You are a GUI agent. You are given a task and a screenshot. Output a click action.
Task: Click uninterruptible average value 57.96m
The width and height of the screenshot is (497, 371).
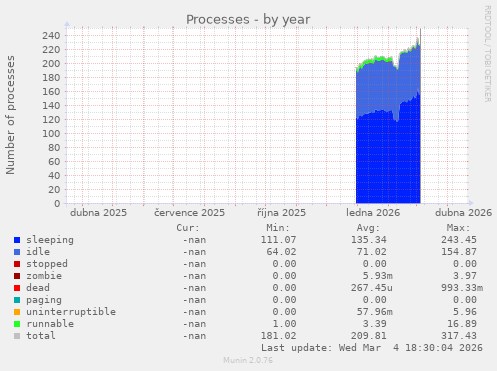tap(374, 312)
